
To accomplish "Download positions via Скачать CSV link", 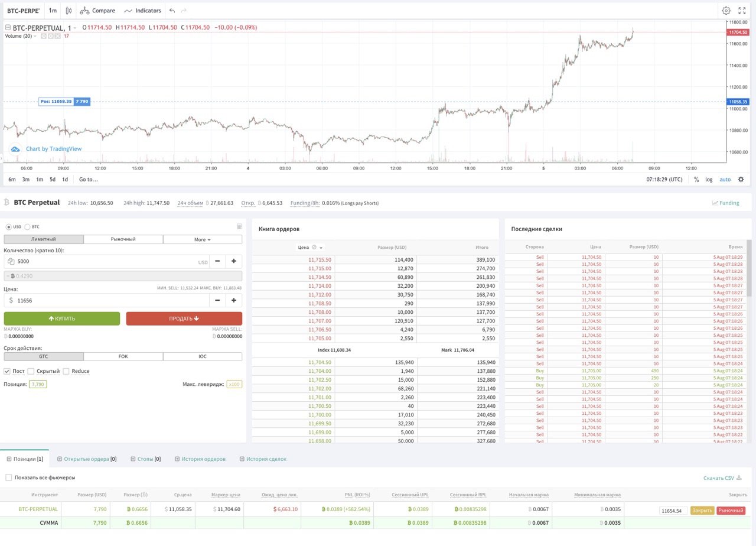I will click(x=719, y=478).
